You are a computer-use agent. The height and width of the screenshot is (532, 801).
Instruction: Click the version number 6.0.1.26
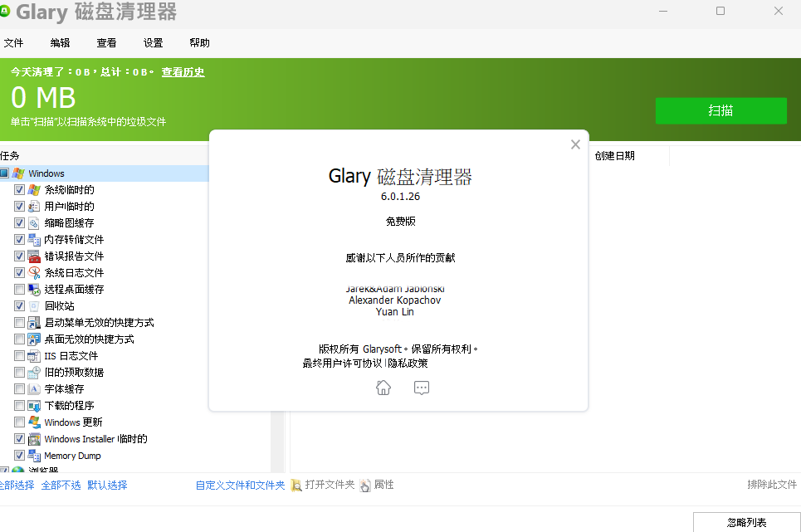pos(400,197)
